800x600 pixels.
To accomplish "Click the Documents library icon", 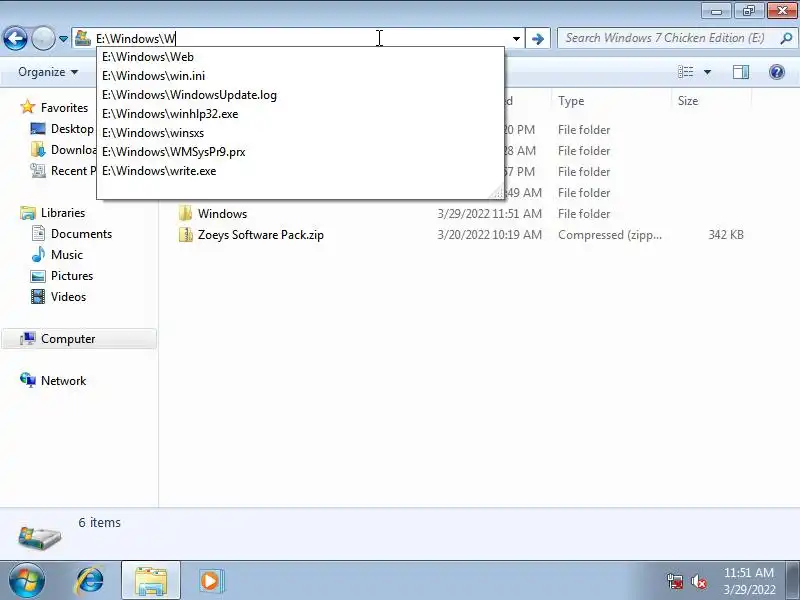I will [38, 234].
